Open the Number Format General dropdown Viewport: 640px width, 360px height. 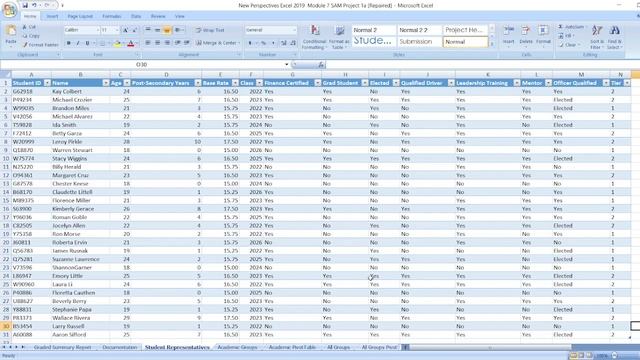tap(294, 30)
